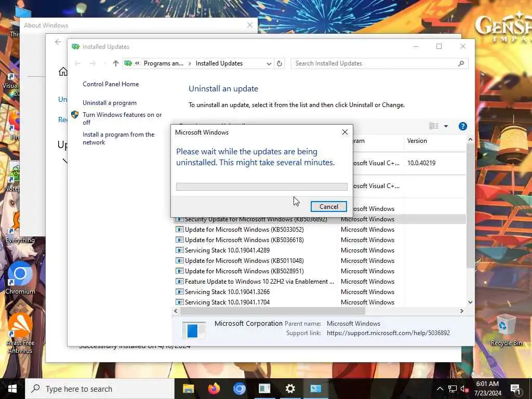Refresh the Installed Updates list
Image resolution: width=532 pixels, height=399 pixels.
[x=279, y=63]
